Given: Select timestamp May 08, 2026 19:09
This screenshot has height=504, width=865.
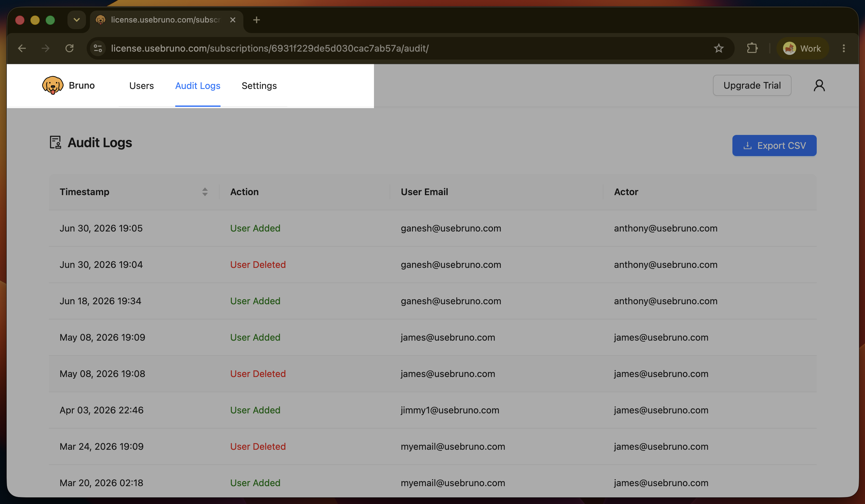Looking at the screenshot, I should point(102,337).
